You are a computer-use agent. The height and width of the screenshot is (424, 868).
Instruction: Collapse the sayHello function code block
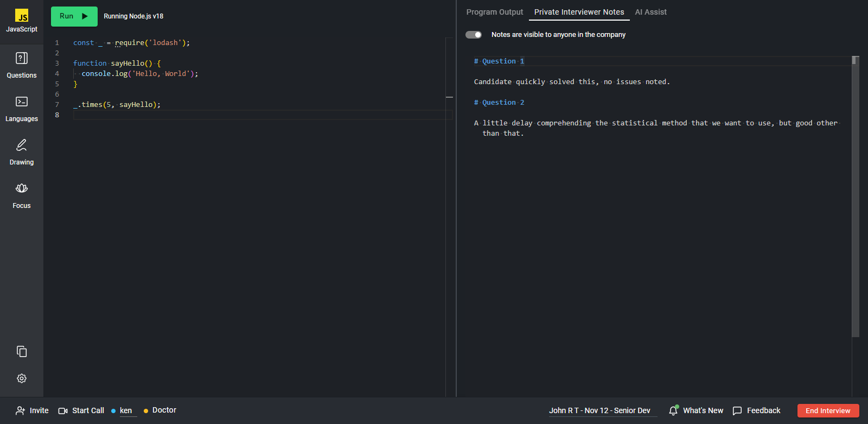[67, 64]
